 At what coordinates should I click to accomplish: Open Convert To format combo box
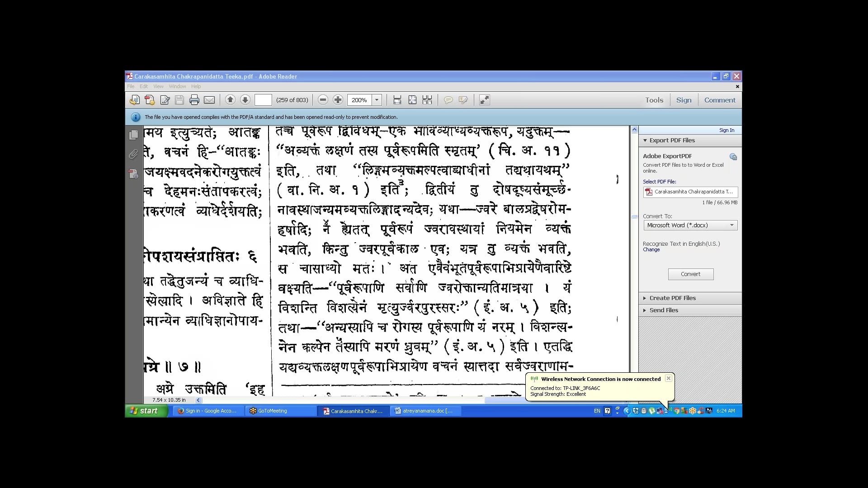[x=690, y=225]
